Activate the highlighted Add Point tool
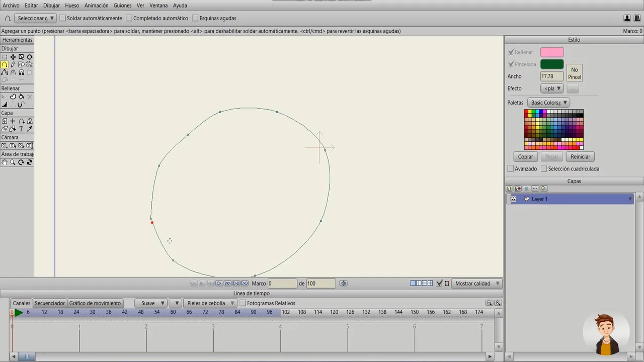This screenshot has height=362, width=644. (5, 65)
